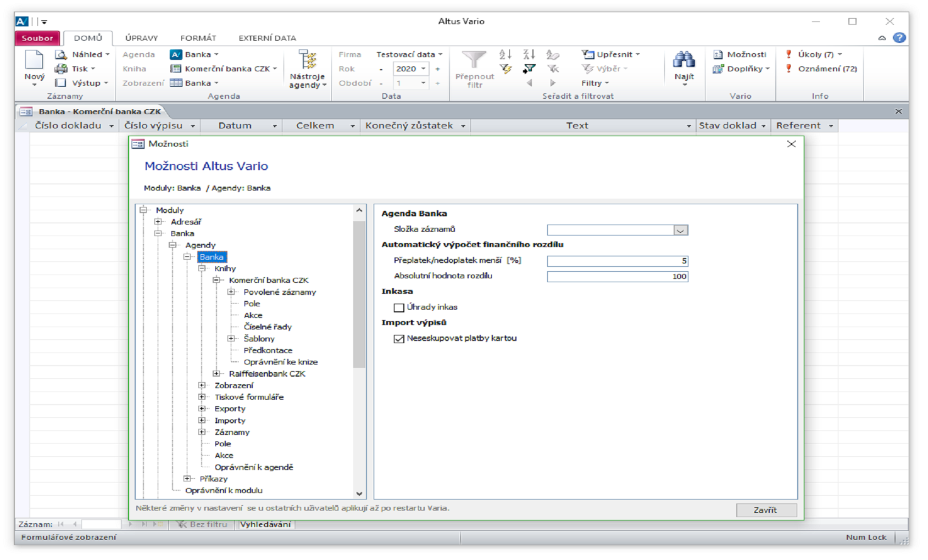Expand the Adresář tree node
The width and height of the screenshot is (928, 560).
tap(158, 222)
